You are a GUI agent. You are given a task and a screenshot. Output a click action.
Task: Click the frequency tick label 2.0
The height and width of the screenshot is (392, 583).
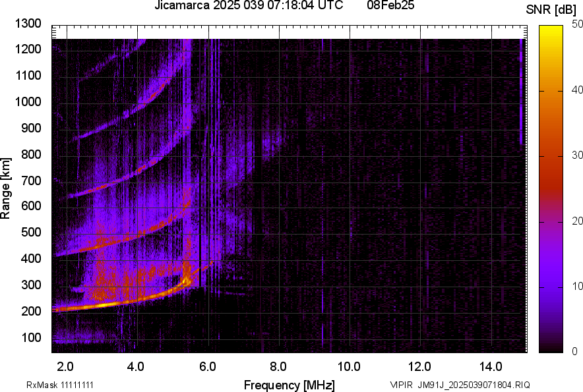pos(65,367)
